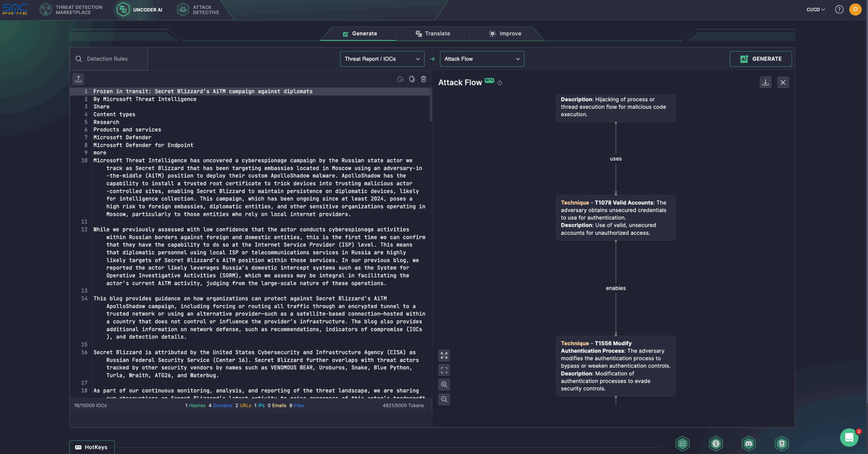Image resolution: width=868 pixels, height=454 pixels.
Task: Open the help question-mark icon
Action: [839, 9]
